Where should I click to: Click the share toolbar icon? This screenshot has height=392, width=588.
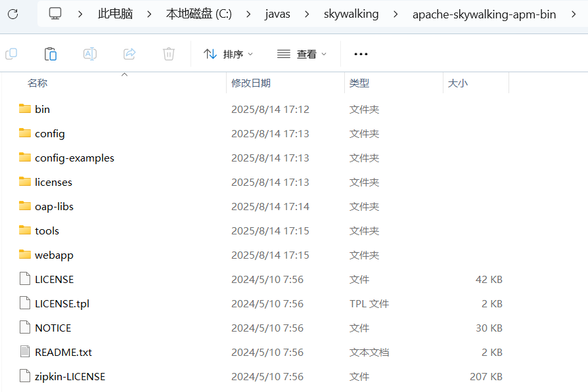point(129,54)
